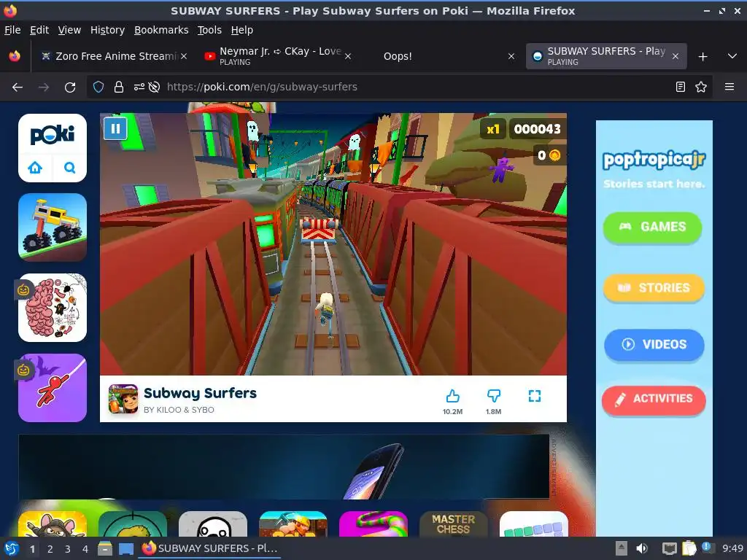747x560 pixels.
Task: Open the History menu
Action: [x=107, y=30]
